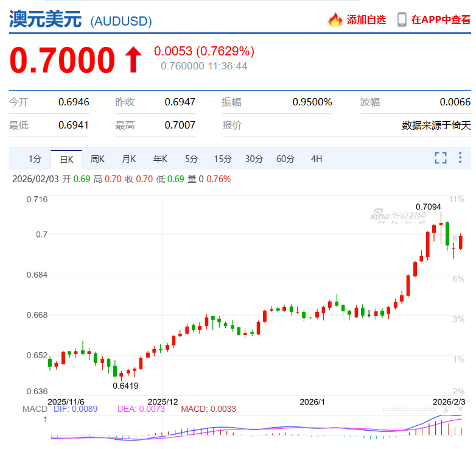This screenshot has height=449, width=476.
Task: Click 添加自选 to add to watchlist
Action: (366, 19)
